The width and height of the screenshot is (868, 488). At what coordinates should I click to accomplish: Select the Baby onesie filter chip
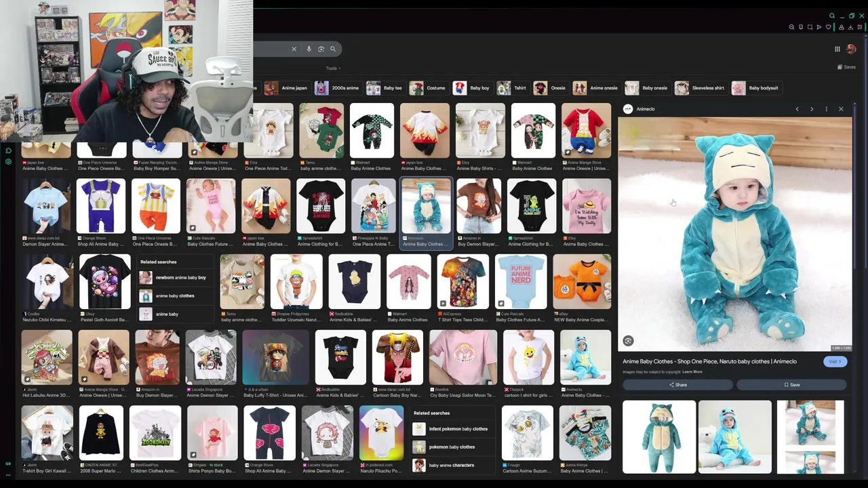coord(647,88)
